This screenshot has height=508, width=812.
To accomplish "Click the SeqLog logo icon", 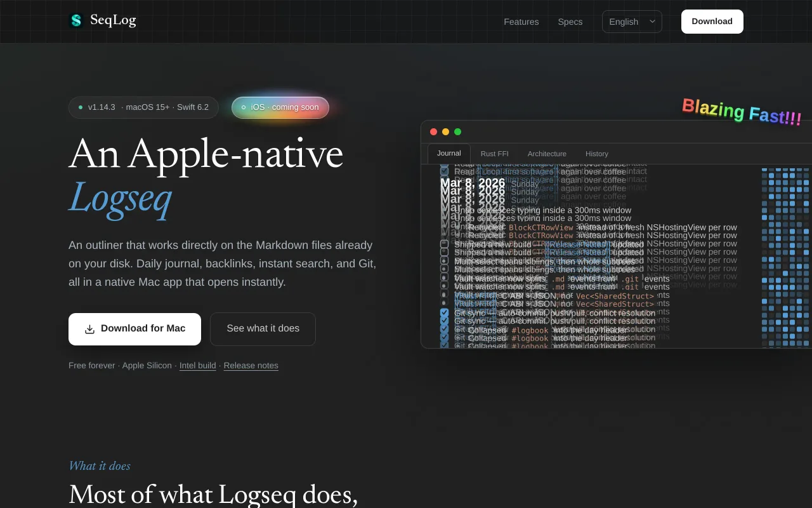I will point(76,21).
